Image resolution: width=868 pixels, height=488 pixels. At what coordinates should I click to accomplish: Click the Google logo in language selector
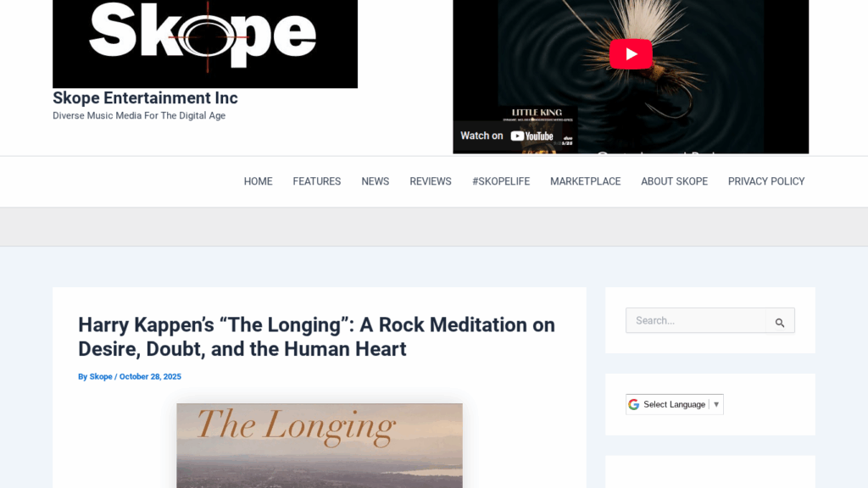pyautogui.click(x=634, y=404)
